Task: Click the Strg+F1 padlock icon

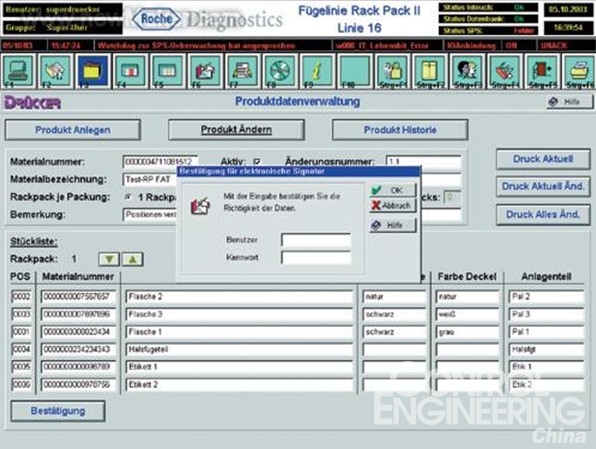Action: pyautogui.click(x=392, y=71)
